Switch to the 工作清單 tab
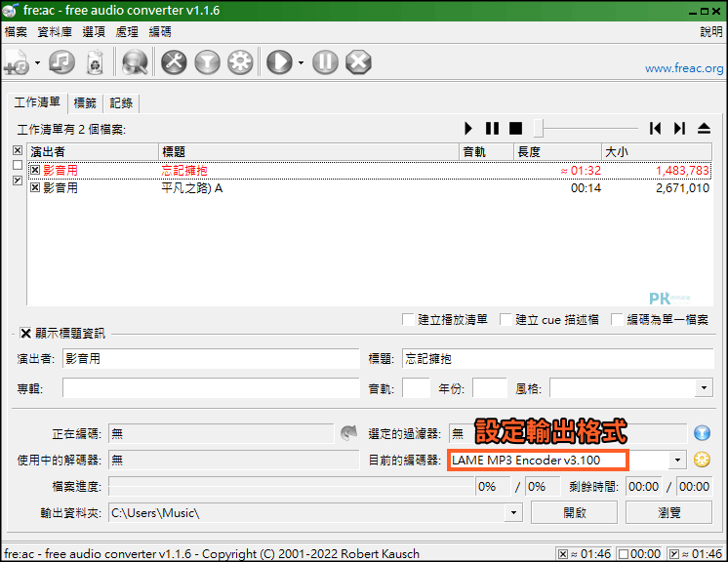Viewport: 728px width, 562px height. [37, 102]
